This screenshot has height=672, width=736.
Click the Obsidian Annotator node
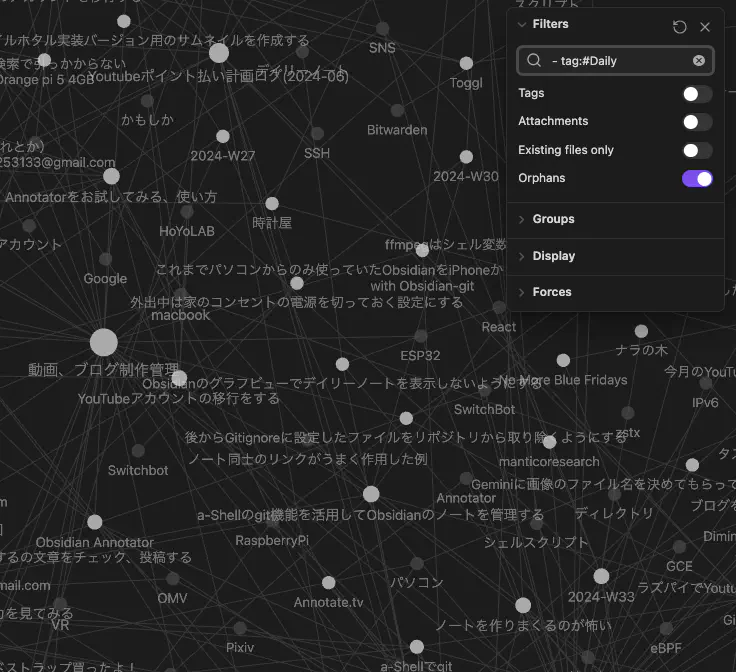tap(95, 522)
